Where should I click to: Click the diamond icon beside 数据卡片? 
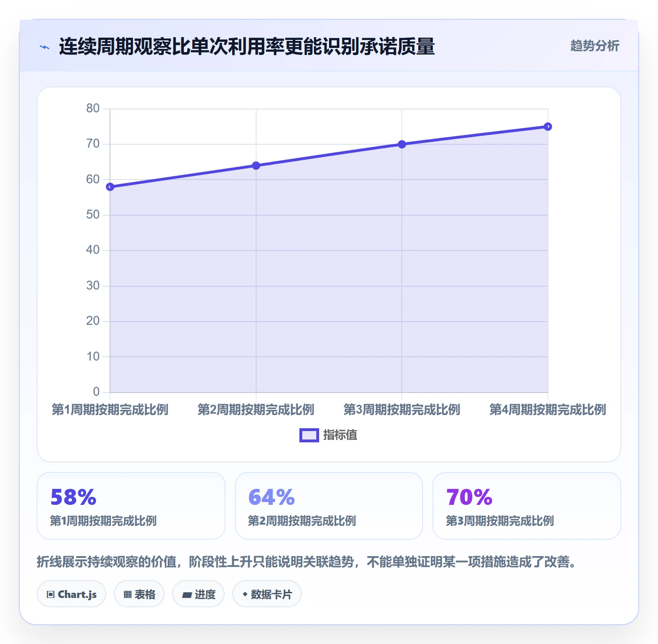pyautogui.click(x=245, y=594)
